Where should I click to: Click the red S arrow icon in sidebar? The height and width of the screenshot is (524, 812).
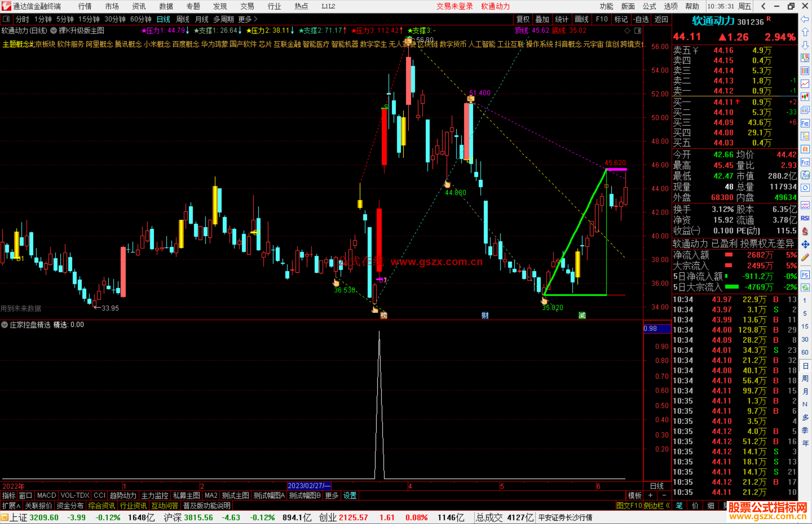coord(805,231)
